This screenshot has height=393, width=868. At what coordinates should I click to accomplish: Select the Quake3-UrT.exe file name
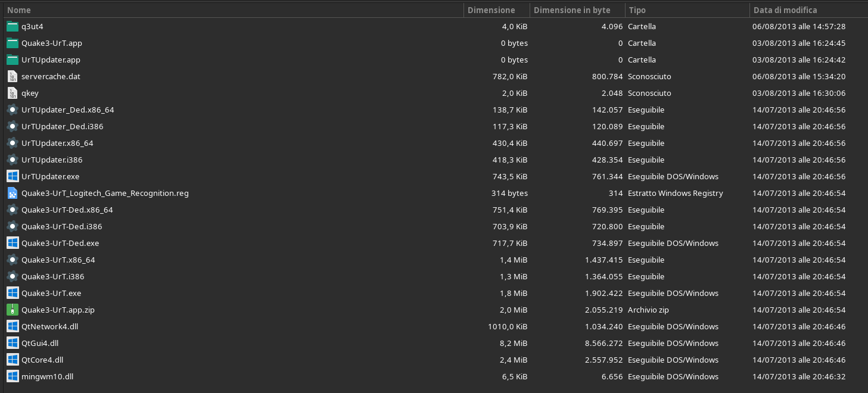tap(51, 293)
